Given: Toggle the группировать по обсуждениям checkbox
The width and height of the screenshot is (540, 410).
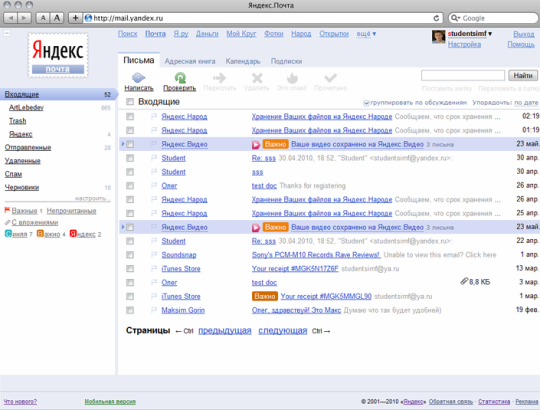Looking at the screenshot, I should point(366,103).
